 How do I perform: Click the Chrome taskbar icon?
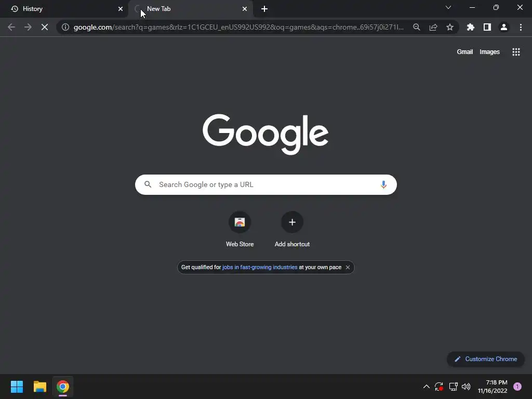click(x=63, y=387)
